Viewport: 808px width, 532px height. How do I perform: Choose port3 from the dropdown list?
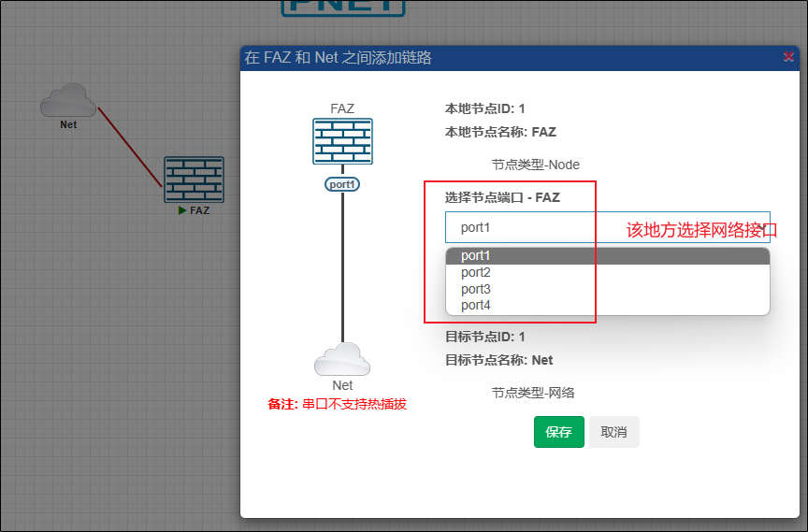608,289
